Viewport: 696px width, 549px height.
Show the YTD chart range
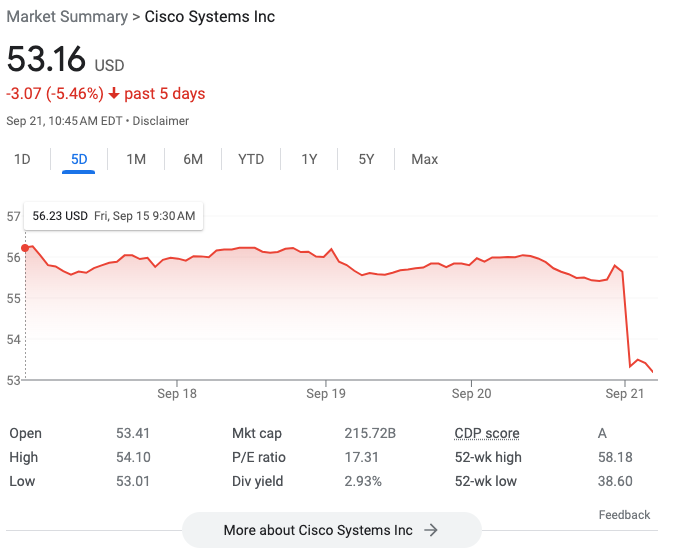point(251,159)
